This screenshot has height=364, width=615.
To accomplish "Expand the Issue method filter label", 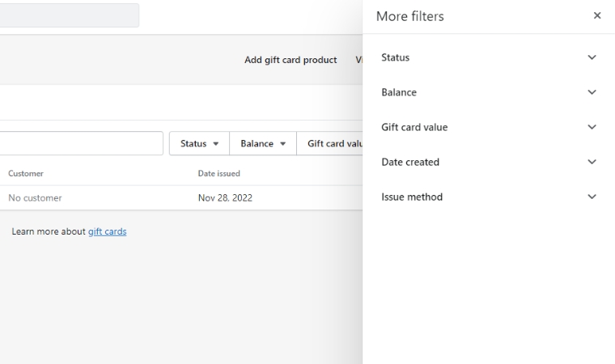I will (411, 197).
